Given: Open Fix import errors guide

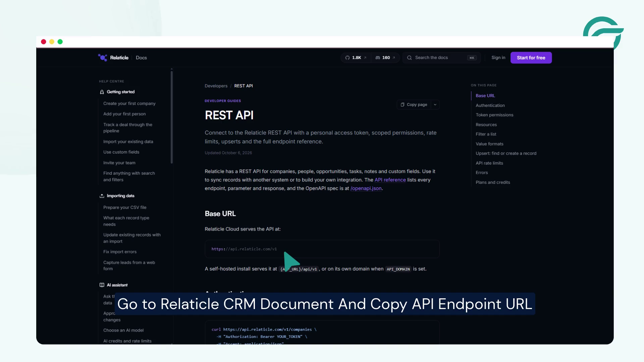Looking at the screenshot, I should (120, 252).
